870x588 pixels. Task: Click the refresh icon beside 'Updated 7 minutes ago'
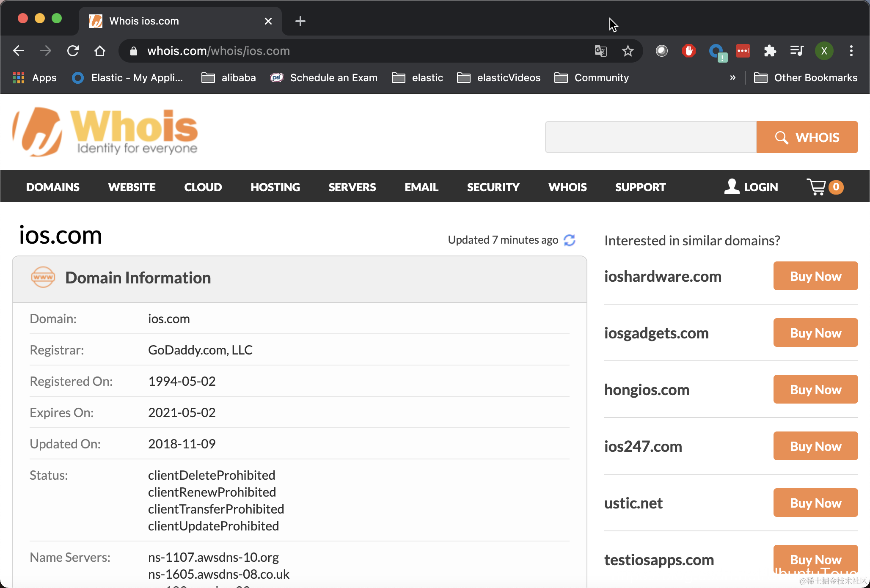(570, 240)
